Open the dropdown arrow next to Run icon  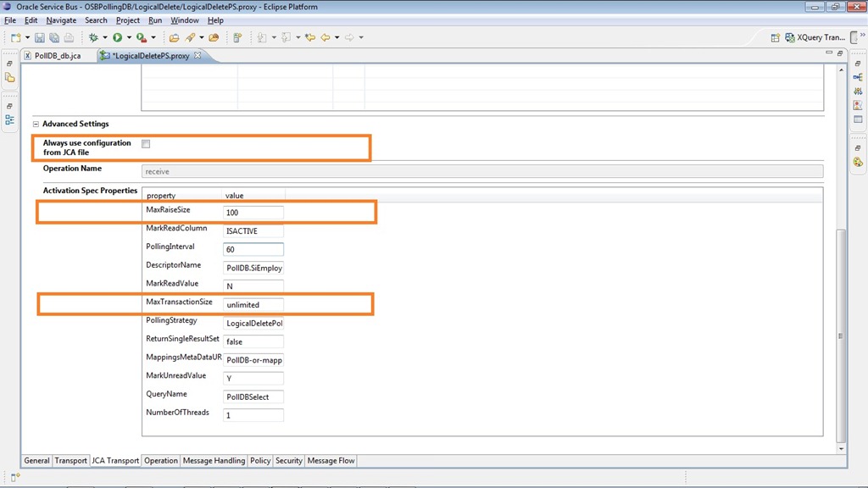[x=129, y=37]
